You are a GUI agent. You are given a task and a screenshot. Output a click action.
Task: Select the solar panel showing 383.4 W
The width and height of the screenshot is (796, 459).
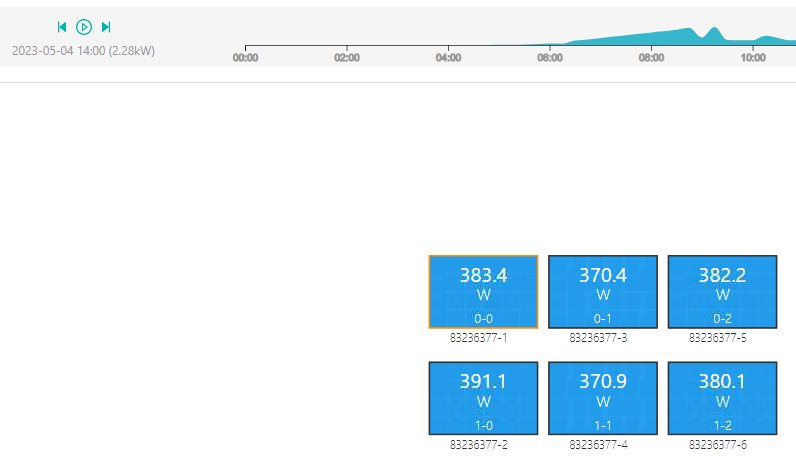coord(483,291)
